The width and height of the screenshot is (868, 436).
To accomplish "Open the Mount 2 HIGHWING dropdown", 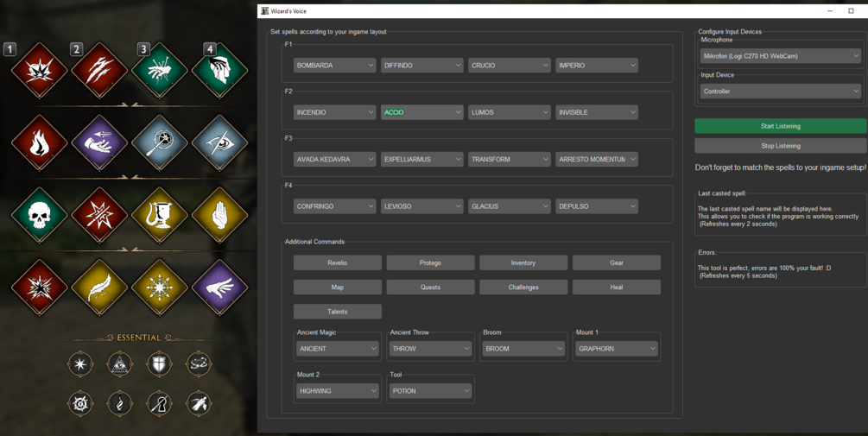I will point(338,390).
